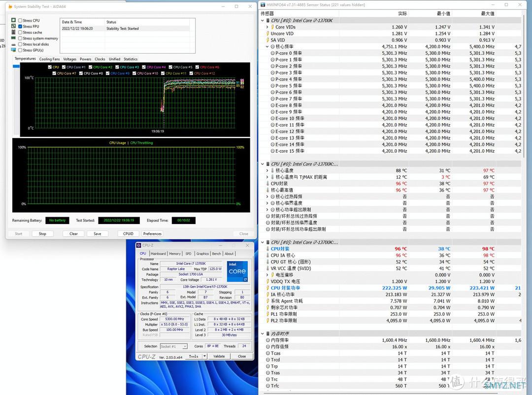Click the Intel Core i7 logo in CPU-Z
The width and height of the screenshot is (532, 395).
point(237,271)
